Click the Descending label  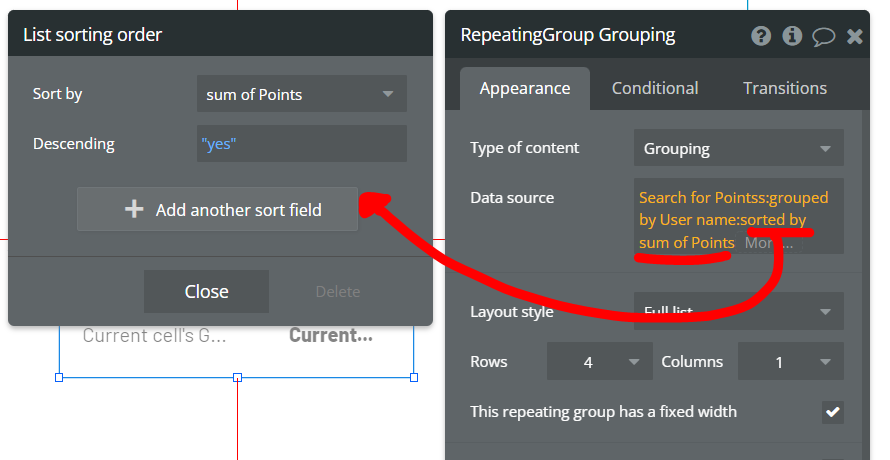[74, 144]
